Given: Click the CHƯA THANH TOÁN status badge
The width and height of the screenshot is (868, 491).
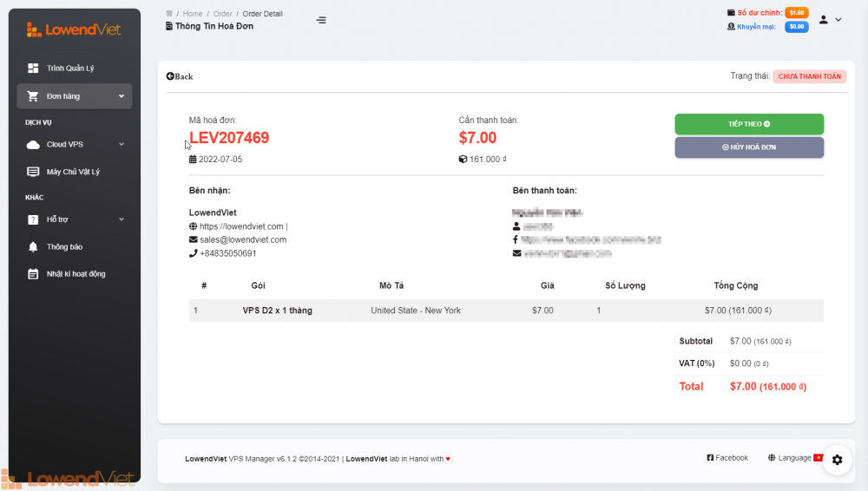Looking at the screenshot, I should 809,76.
